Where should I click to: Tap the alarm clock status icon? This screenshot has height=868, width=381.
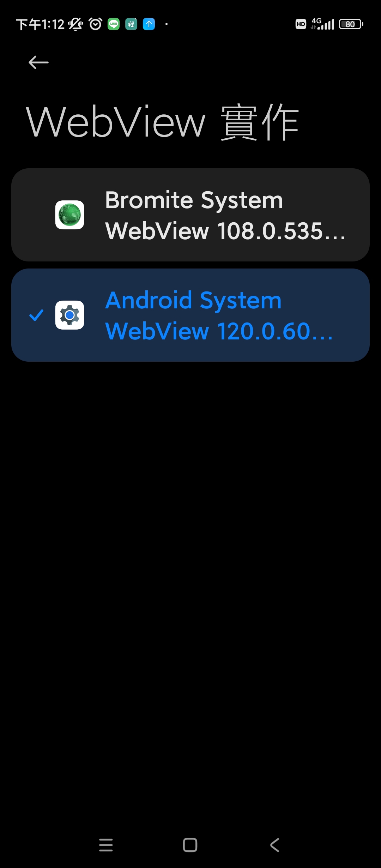[x=96, y=24]
